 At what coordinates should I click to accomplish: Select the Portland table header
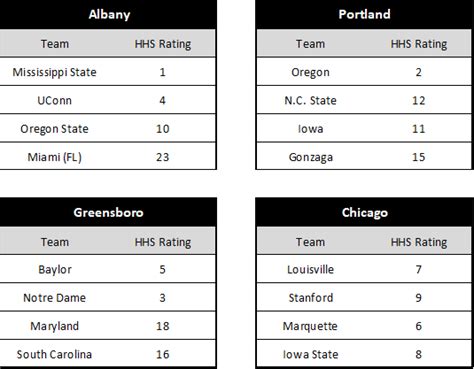[x=364, y=14]
